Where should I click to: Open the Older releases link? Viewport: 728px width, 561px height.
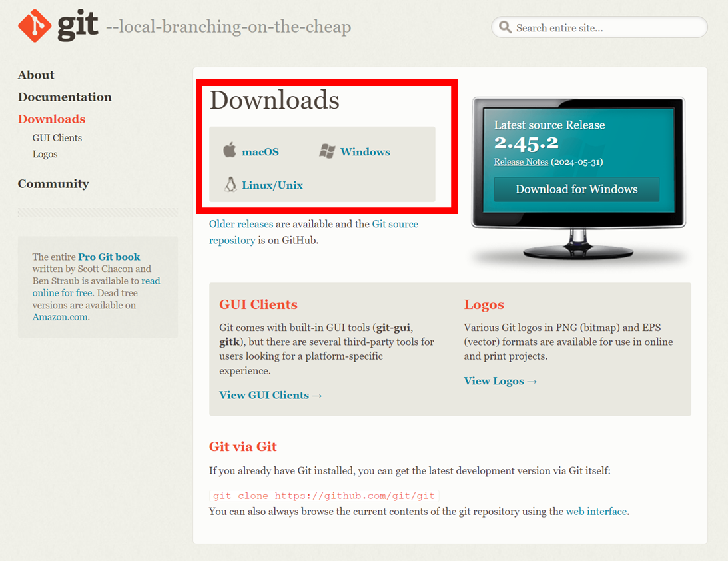coord(241,224)
